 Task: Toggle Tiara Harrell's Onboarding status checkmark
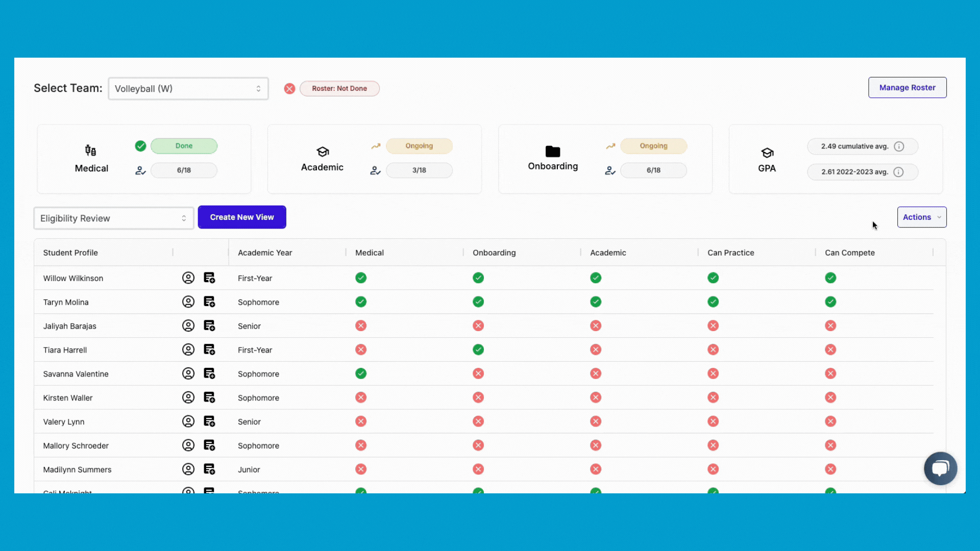pos(478,350)
